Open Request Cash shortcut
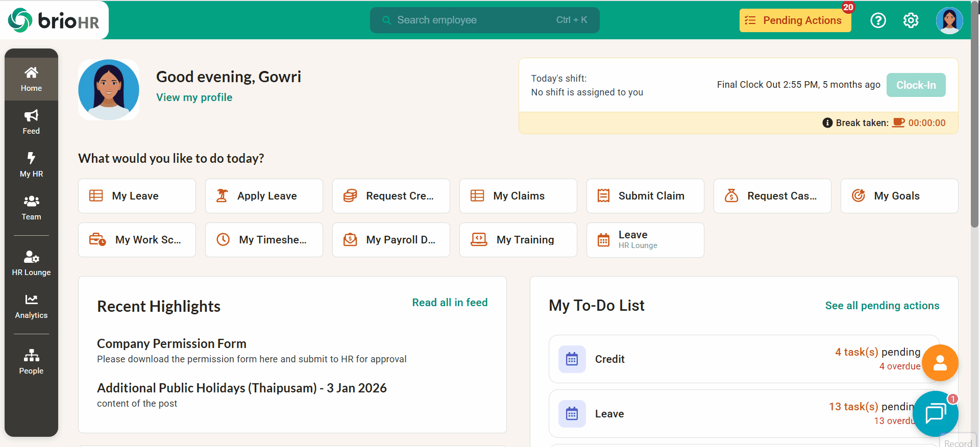This screenshot has height=447, width=980. [772, 196]
